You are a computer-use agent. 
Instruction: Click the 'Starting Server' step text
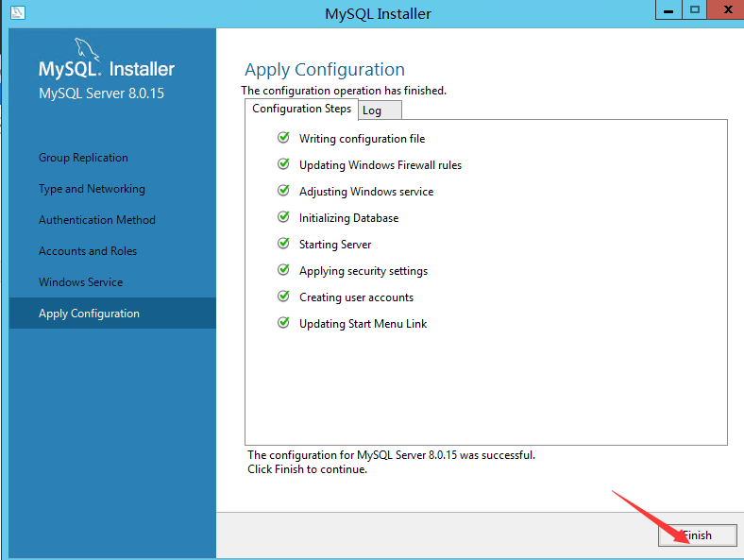pos(335,245)
